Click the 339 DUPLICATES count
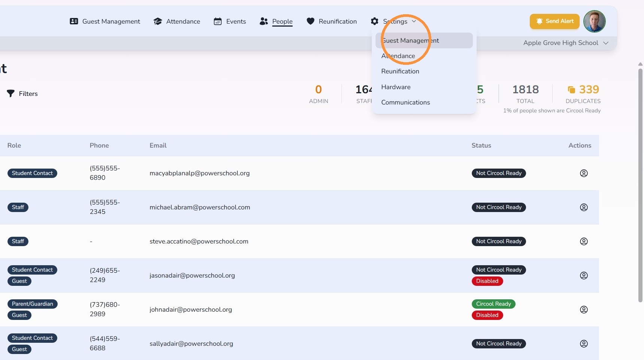644x360 pixels. point(583,94)
